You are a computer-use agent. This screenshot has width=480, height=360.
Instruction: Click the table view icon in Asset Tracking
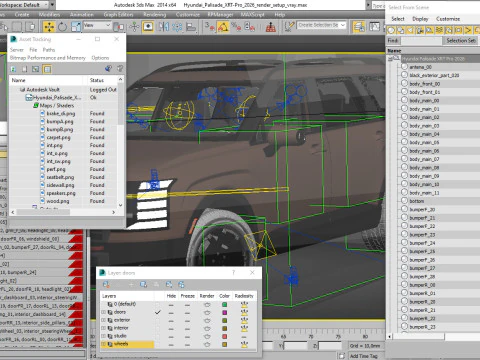(x=47, y=69)
